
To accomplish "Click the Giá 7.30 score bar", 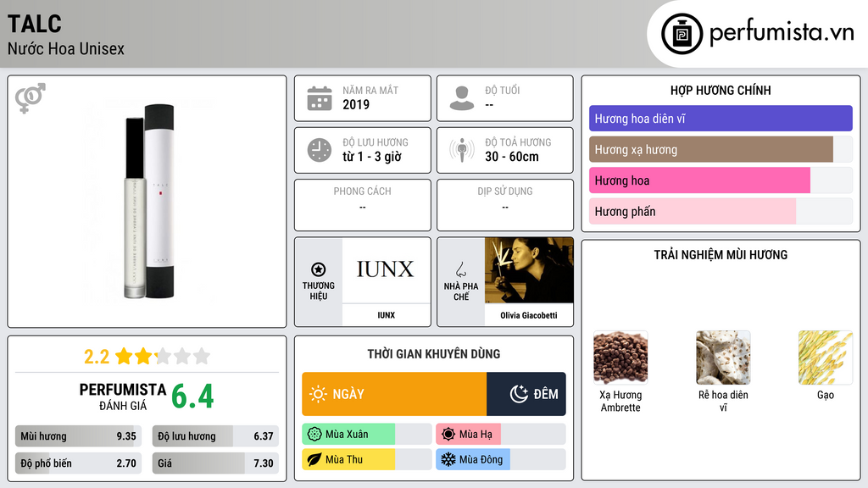I will 215,463.
